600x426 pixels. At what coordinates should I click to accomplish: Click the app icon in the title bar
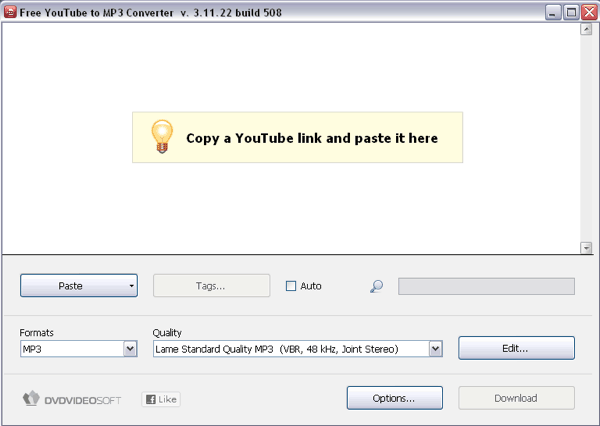tap(9, 11)
